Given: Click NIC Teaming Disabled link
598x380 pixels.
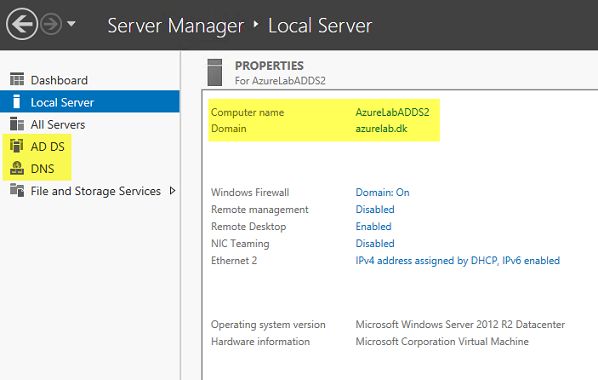Looking at the screenshot, I should 375,243.
